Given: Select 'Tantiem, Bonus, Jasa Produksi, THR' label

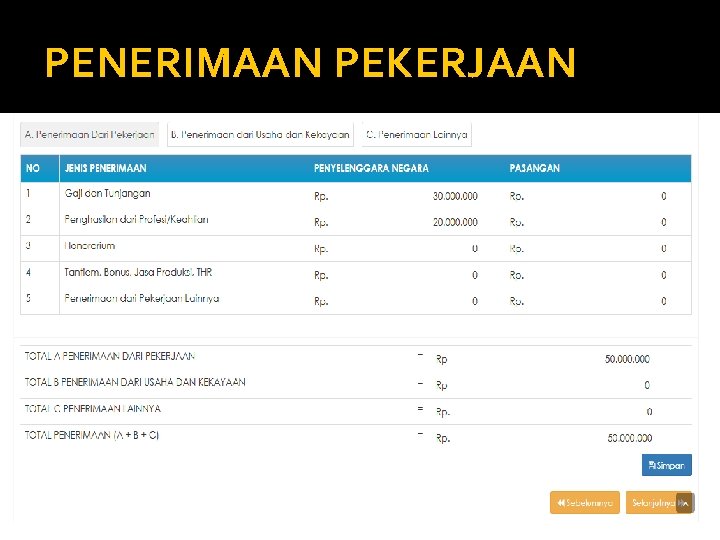Looking at the screenshot, I should point(138,272).
